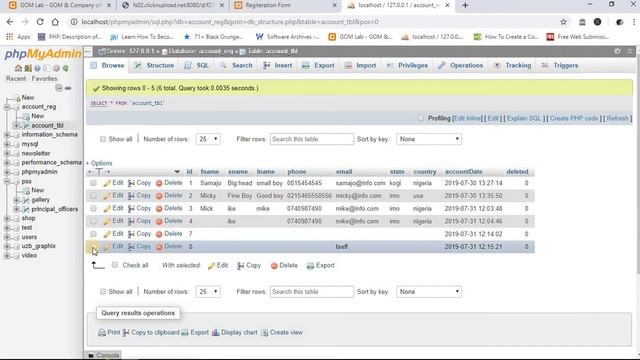Tick the checkbox for row id 1

point(93,183)
